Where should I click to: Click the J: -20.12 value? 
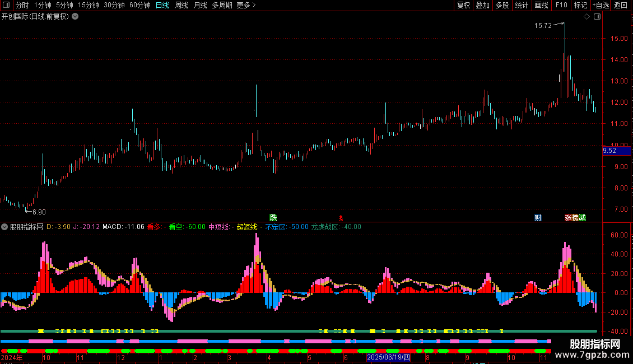(86, 227)
